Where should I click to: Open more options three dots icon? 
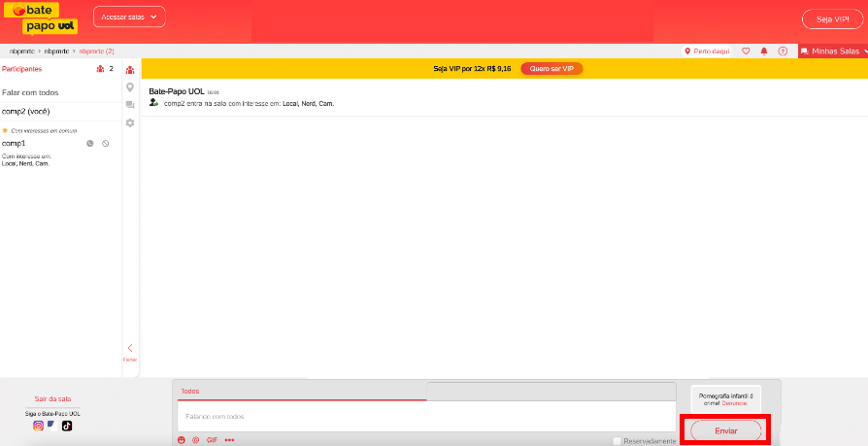(x=229, y=440)
